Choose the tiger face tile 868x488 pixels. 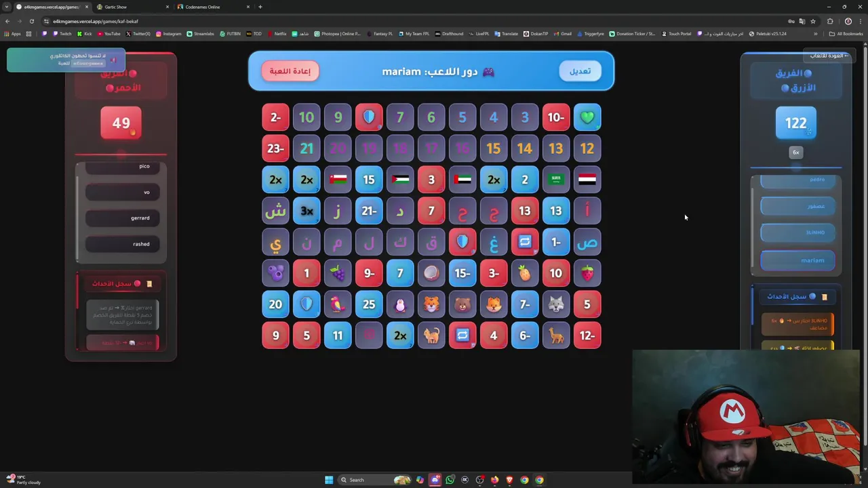point(431,304)
